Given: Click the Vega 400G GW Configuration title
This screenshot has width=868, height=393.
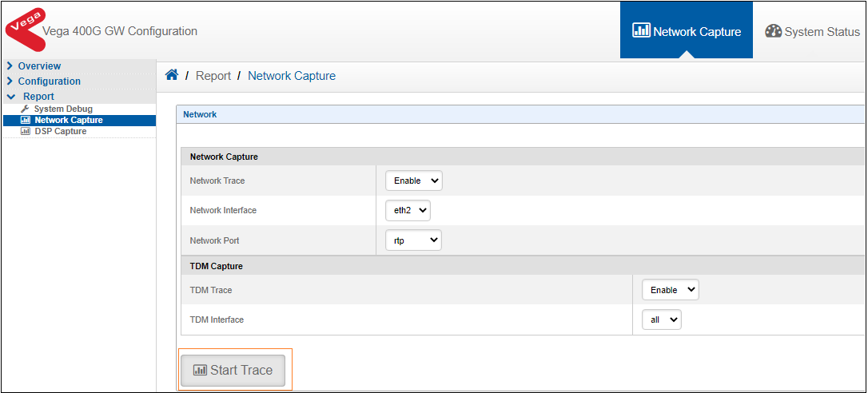Looking at the screenshot, I should click(x=120, y=31).
